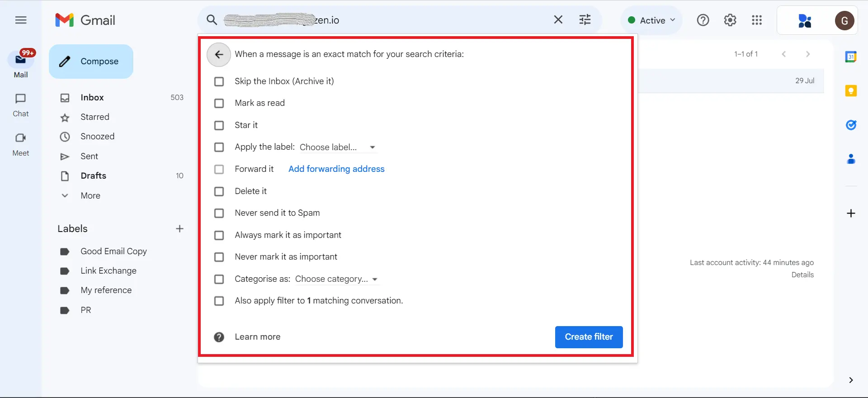Create a new label plus icon
868x398 pixels.
pyautogui.click(x=179, y=229)
